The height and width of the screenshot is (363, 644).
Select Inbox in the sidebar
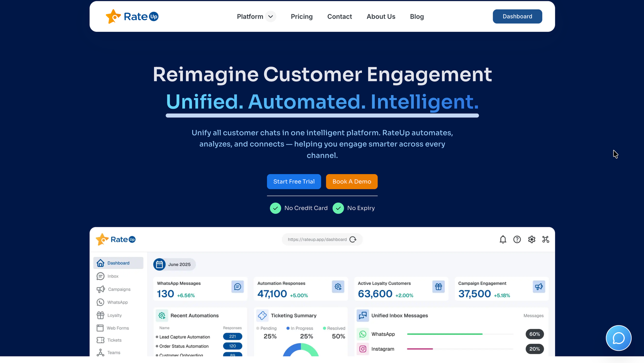(x=113, y=276)
